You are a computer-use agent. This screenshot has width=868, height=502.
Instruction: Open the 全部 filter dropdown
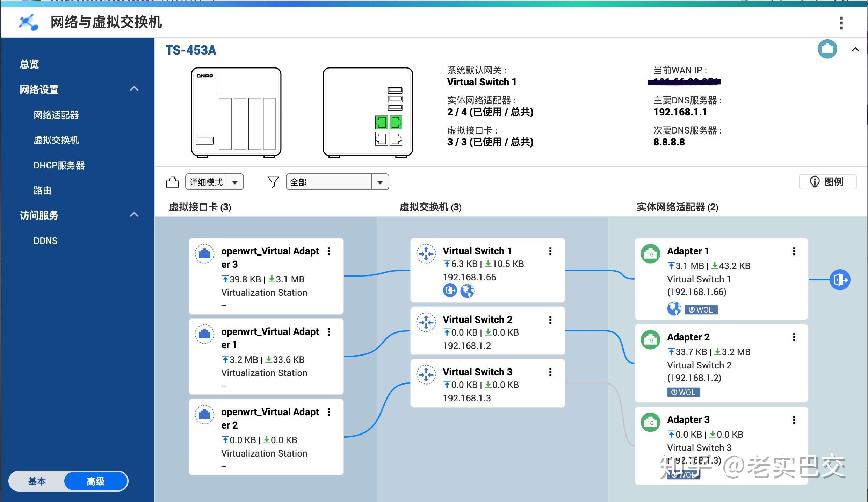click(x=337, y=182)
